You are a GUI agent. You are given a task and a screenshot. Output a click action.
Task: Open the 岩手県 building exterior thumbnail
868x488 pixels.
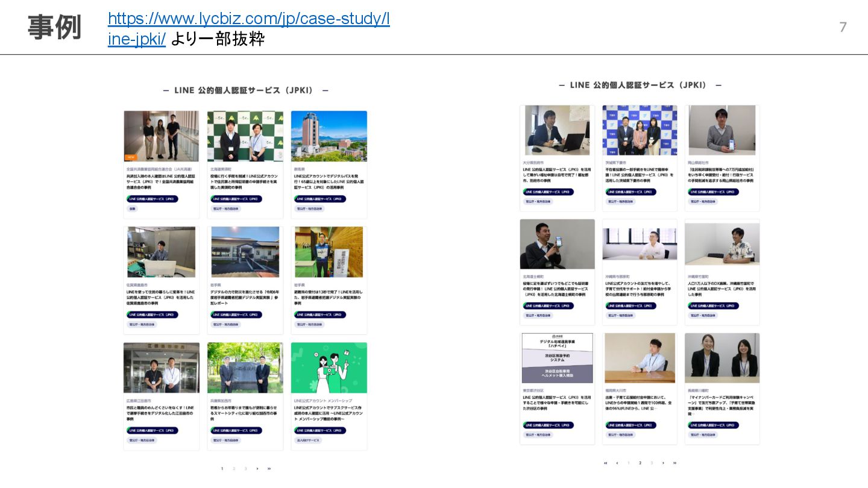point(245,252)
